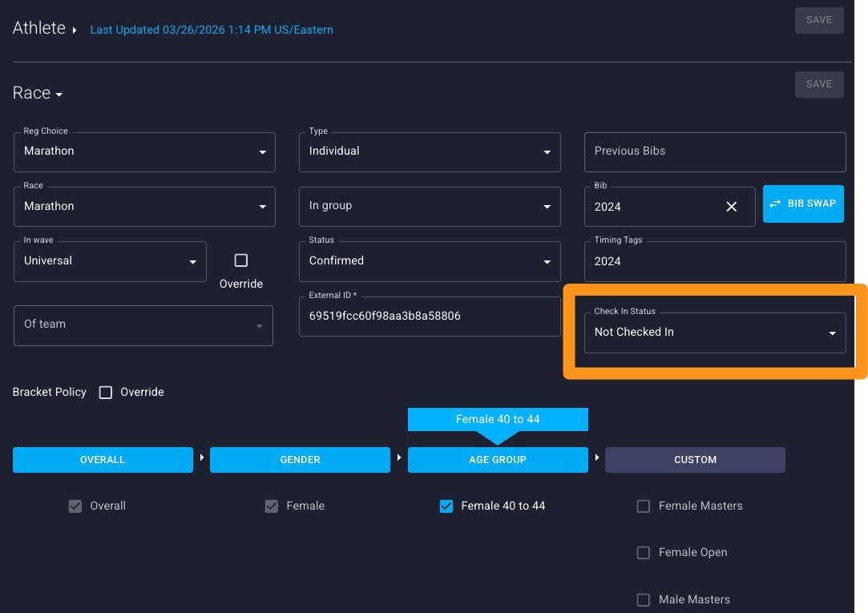Select the Overall bracket tab
The width and height of the screenshot is (868, 613).
(x=103, y=460)
